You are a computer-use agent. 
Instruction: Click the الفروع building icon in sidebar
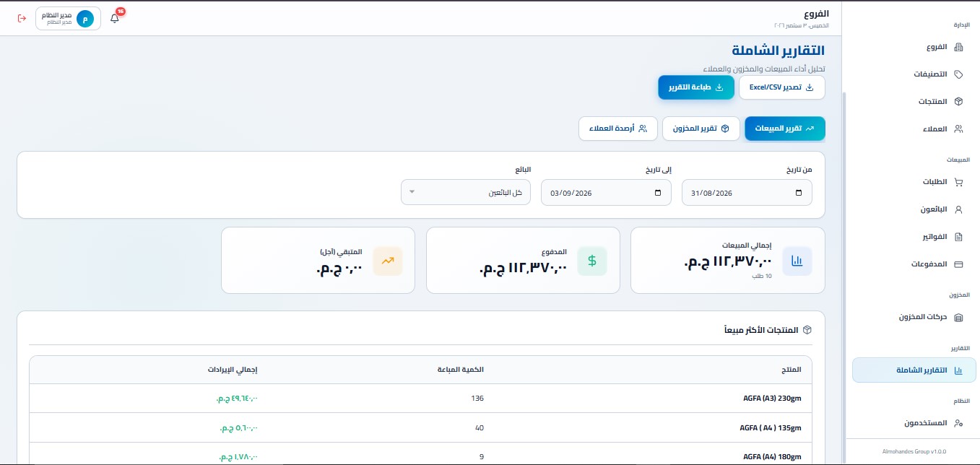(x=959, y=47)
